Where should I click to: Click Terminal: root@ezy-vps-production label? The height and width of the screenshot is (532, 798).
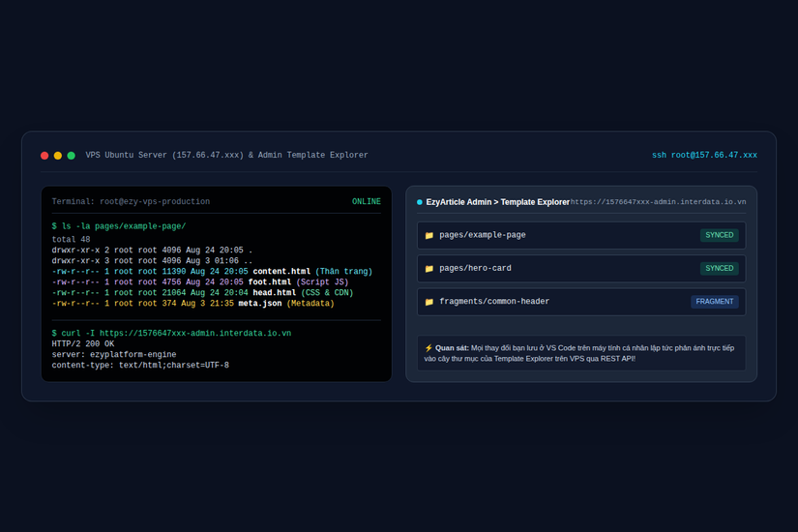(131, 201)
